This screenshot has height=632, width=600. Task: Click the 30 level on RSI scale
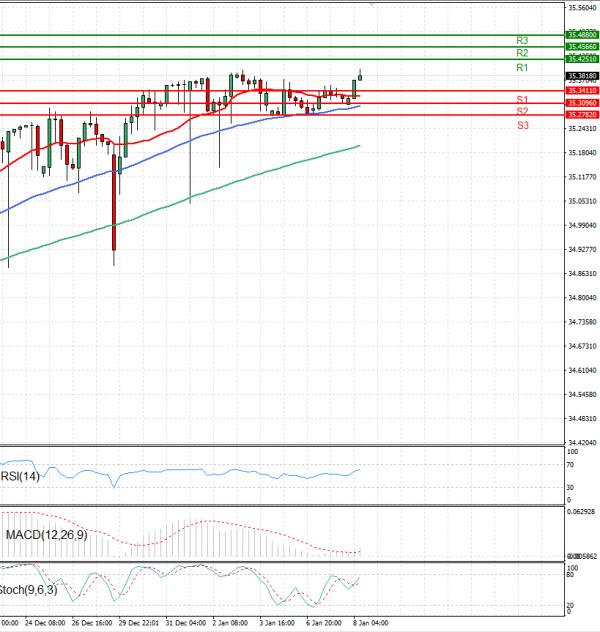pos(570,488)
